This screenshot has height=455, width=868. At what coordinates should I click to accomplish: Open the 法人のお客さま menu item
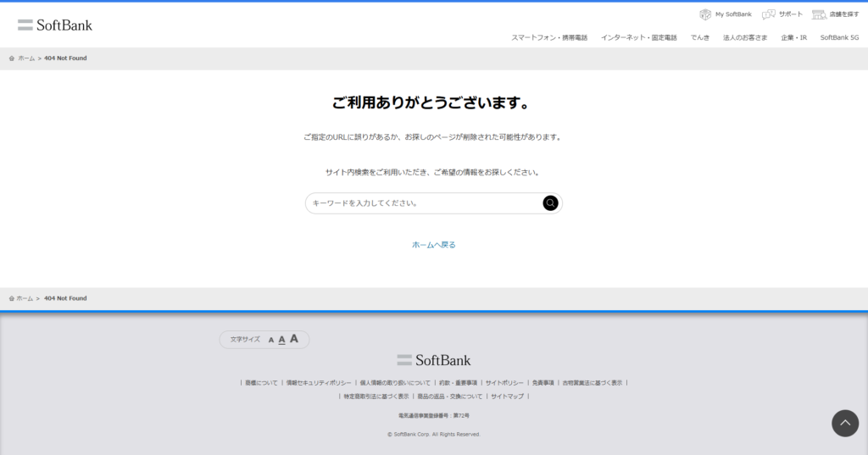(x=745, y=38)
